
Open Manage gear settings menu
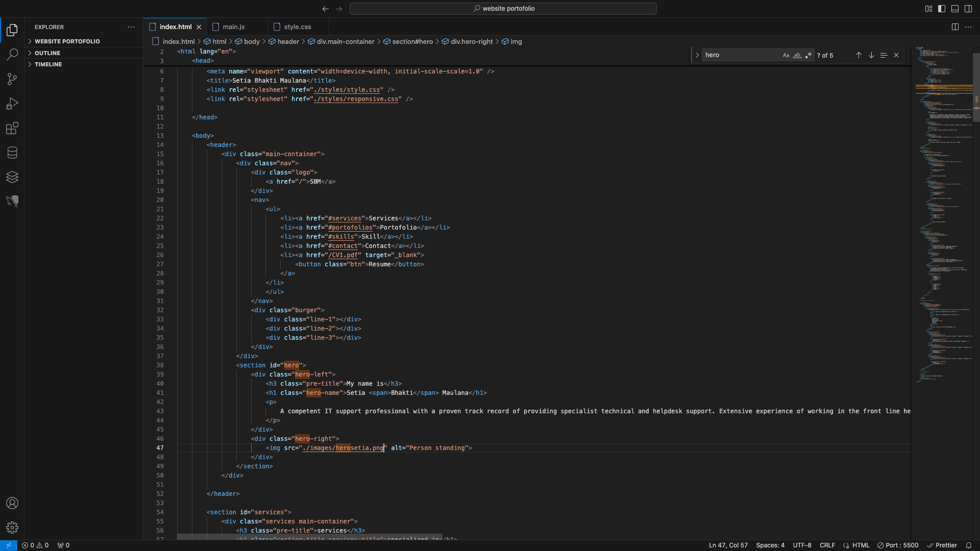coord(12,528)
